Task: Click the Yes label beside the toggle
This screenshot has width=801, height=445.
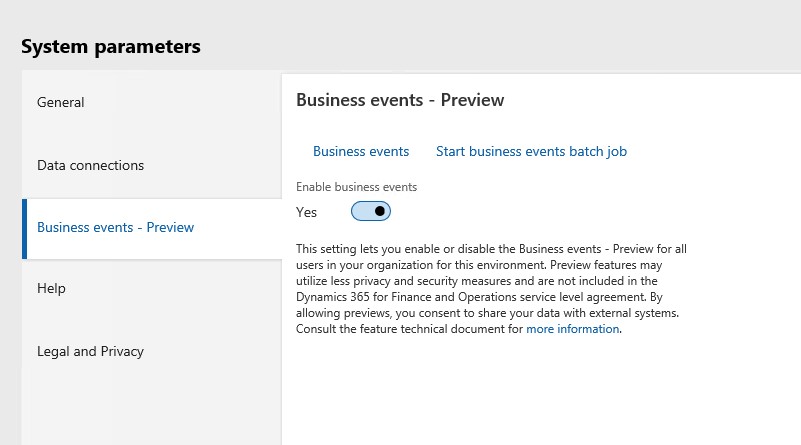Action: [x=307, y=212]
